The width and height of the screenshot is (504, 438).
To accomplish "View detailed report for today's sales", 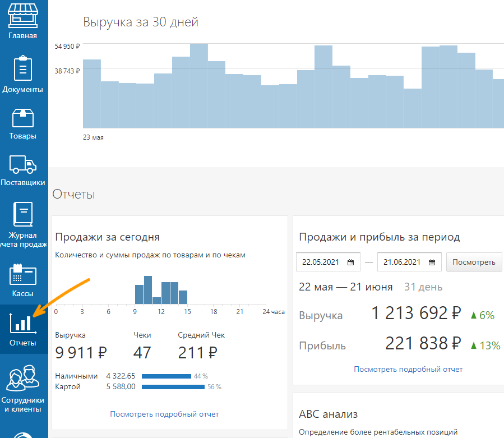I will point(164,414).
